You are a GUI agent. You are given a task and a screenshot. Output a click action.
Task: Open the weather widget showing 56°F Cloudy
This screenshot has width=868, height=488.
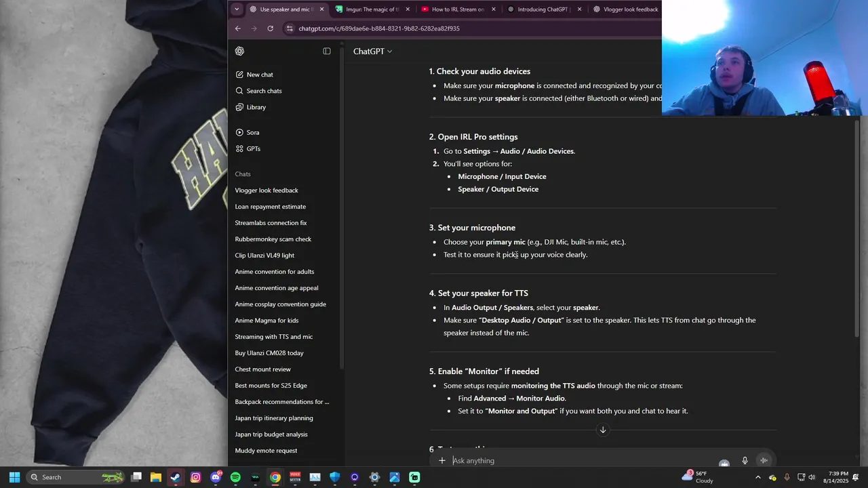(x=697, y=477)
